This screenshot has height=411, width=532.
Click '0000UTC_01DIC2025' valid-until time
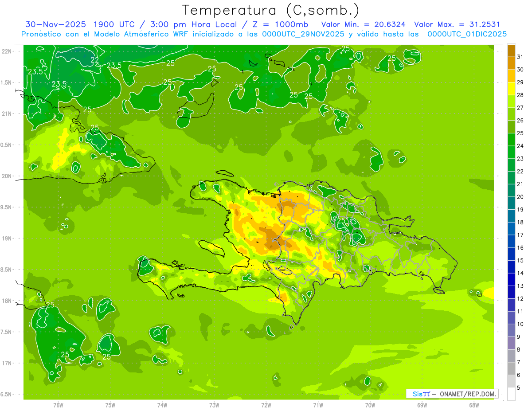[x=467, y=34]
